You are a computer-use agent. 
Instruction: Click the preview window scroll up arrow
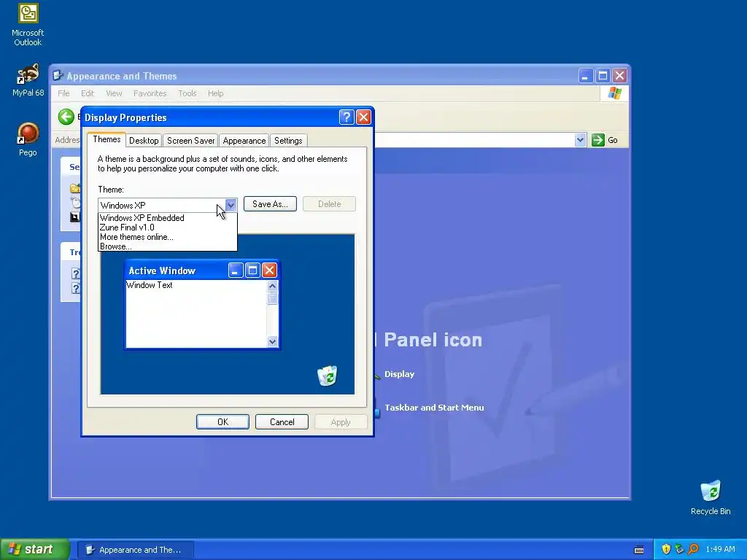pyautogui.click(x=273, y=286)
